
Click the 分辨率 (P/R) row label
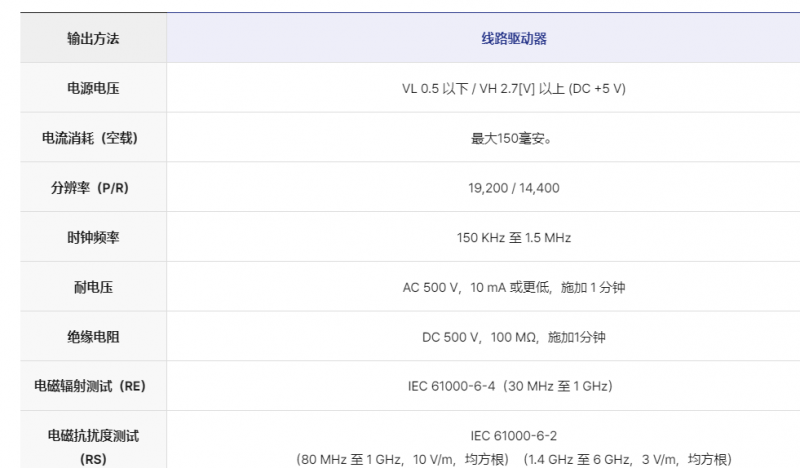coord(93,188)
